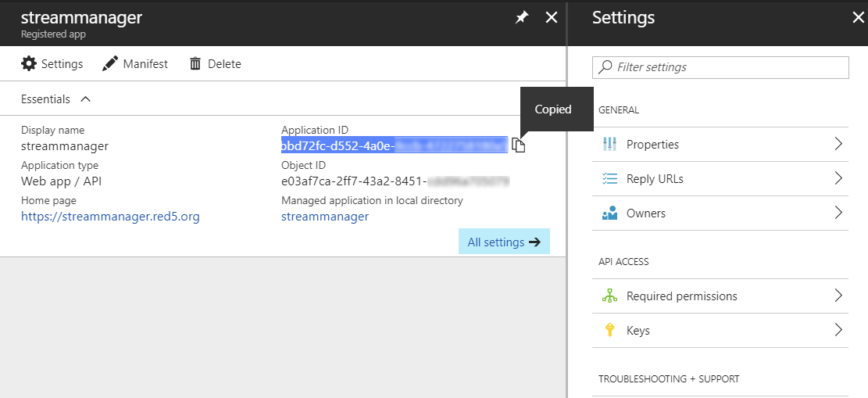Viewport: 868px width, 398px height.
Task: Close the Settings blade
Action: pos(858,18)
